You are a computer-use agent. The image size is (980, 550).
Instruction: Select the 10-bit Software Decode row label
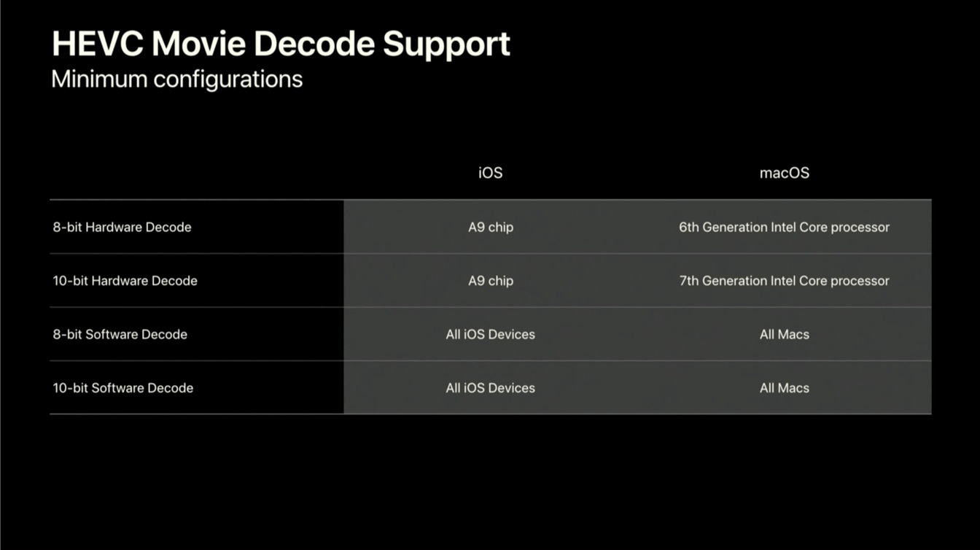(x=122, y=388)
